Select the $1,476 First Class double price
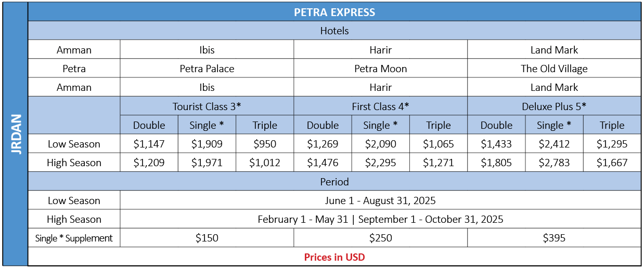The image size is (644, 269). click(323, 163)
